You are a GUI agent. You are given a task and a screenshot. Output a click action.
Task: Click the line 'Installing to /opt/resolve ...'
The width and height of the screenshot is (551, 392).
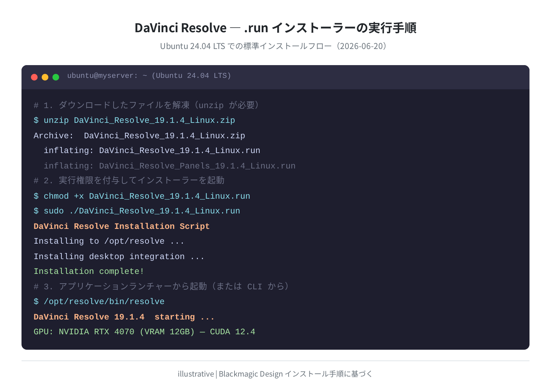tap(109, 241)
